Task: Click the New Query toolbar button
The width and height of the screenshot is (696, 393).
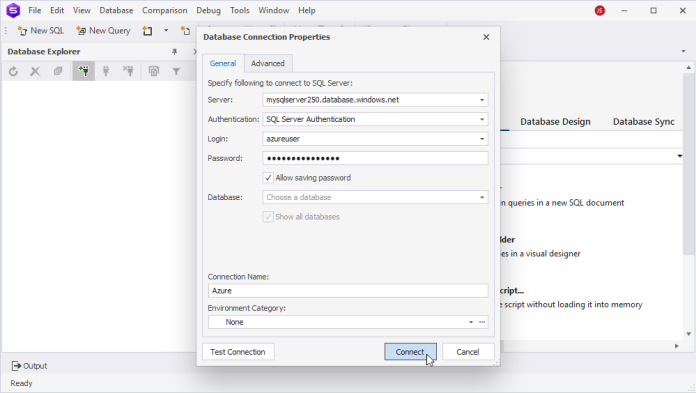Action: tap(103, 31)
